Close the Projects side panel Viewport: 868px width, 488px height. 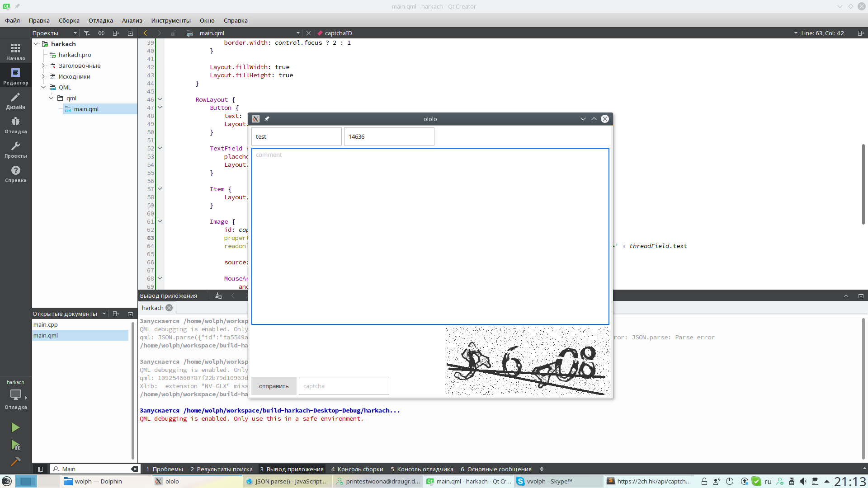[x=130, y=33]
